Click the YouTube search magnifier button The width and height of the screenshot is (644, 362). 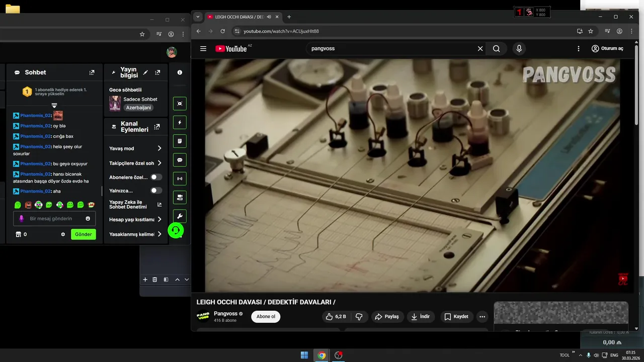click(496, 49)
